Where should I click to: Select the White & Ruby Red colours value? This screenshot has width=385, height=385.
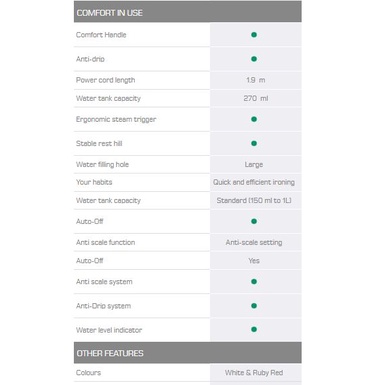254,373
